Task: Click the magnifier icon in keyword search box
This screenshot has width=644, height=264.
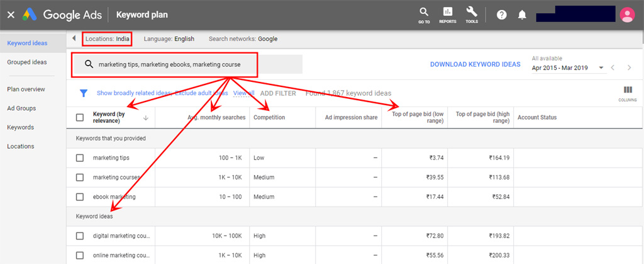Action: (x=89, y=64)
